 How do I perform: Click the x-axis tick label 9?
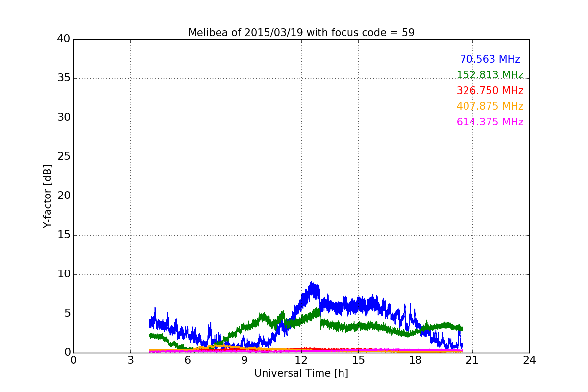245,360
